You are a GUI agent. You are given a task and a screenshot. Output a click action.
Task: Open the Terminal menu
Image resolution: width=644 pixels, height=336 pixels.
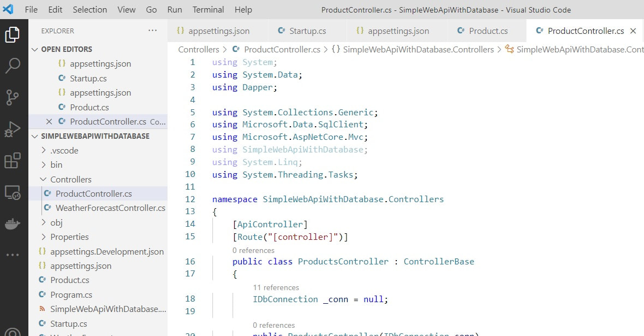pyautogui.click(x=208, y=9)
